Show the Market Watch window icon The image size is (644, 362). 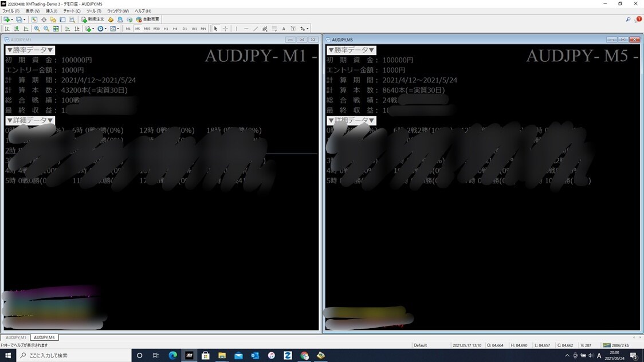coord(34,19)
